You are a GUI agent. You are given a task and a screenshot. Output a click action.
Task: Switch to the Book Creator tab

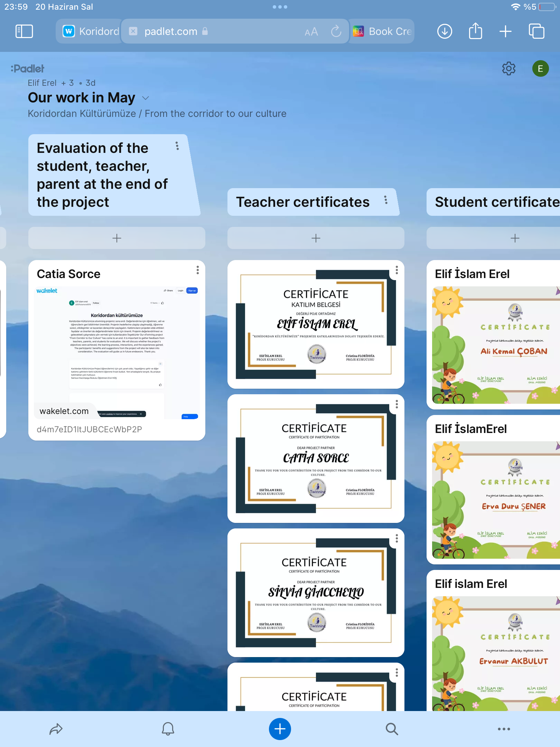[x=382, y=31]
